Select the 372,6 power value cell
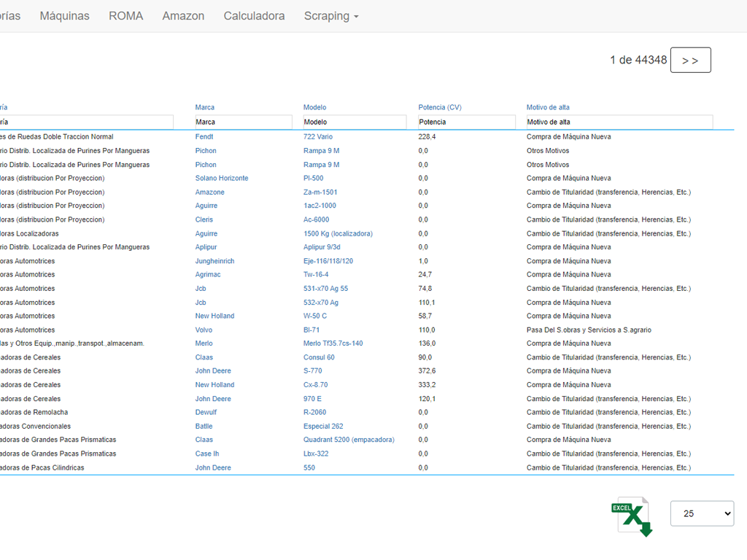The width and height of the screenshot is (747, 560). pyautogui.click(x=427, y=370)
